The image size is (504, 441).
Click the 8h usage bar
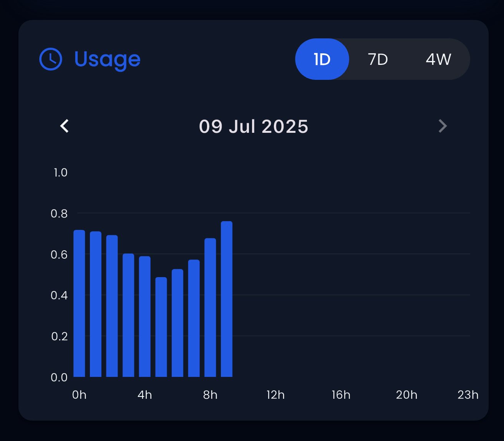(x=210, y=307)
